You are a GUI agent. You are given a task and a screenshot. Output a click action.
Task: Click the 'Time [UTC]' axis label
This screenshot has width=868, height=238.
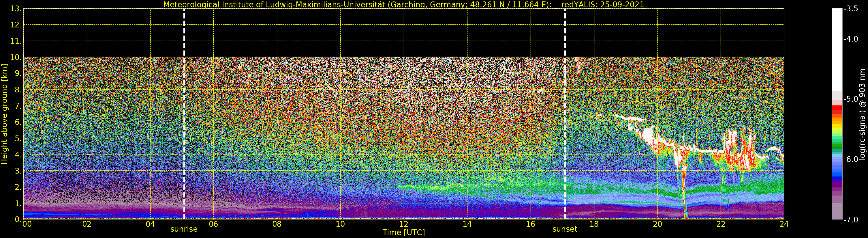403,233
